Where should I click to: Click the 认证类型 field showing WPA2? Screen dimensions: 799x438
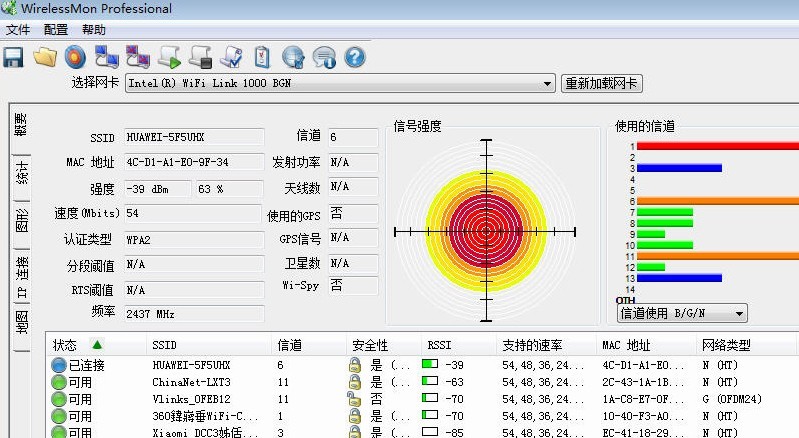point(194,239)
